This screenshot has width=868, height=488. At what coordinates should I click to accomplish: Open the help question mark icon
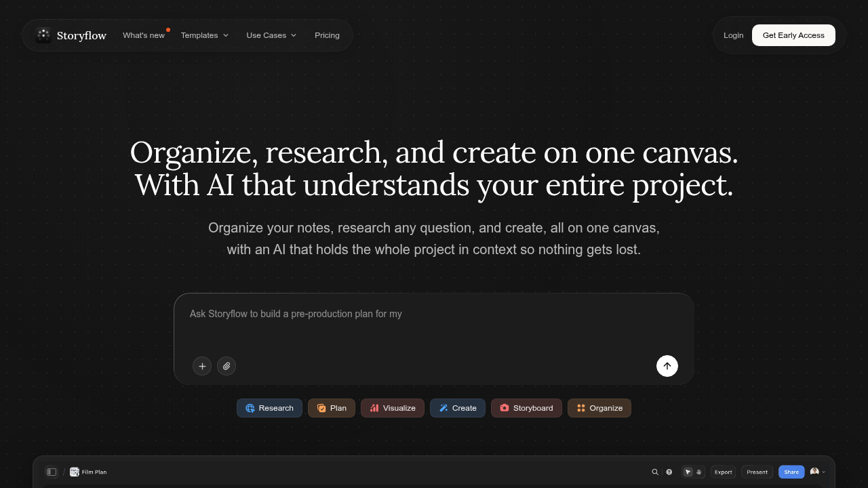click(x=669, y=472)
